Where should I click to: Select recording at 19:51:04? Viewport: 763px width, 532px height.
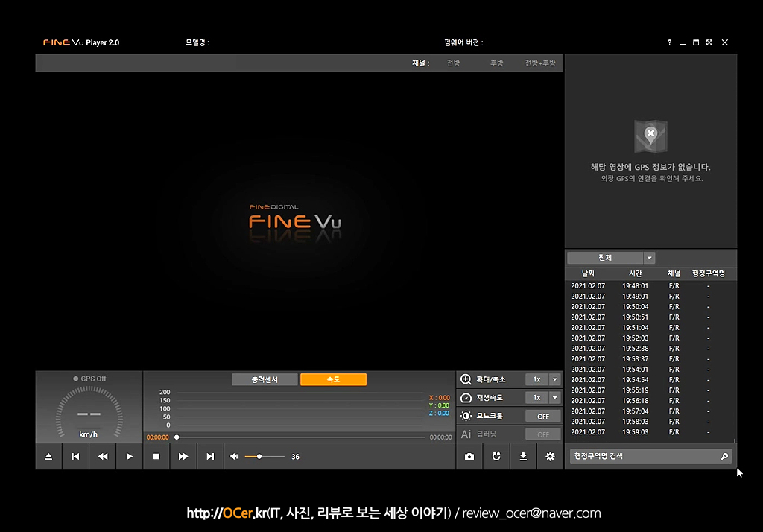click(650, 328)
